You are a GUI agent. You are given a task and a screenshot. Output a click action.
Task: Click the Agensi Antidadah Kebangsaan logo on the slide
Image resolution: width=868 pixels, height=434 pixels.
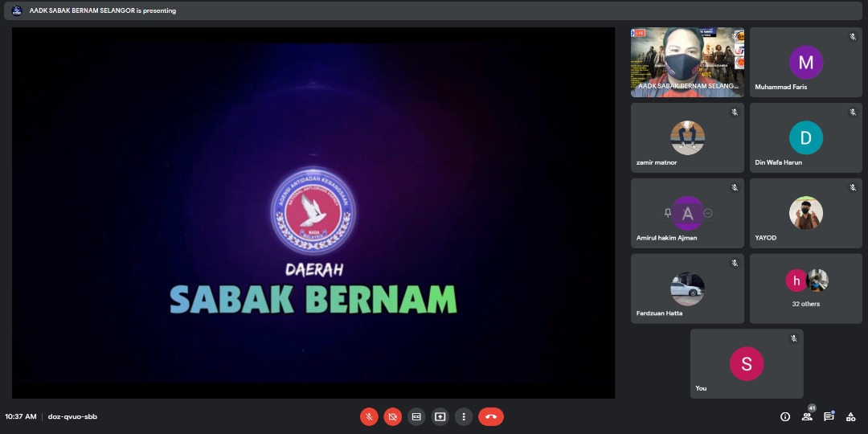tap(313, 211)
